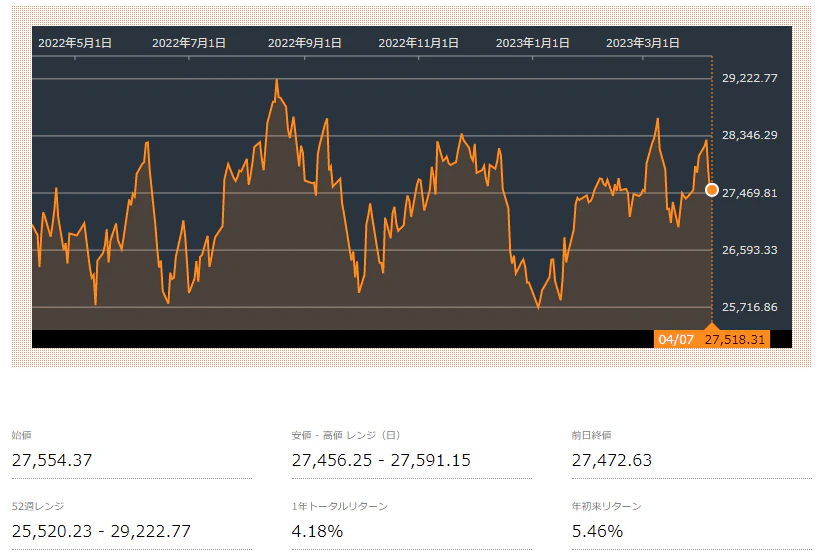Click the orange circle current-price marker
Screen dimensions: 827x557
click(x=712, y=190)
